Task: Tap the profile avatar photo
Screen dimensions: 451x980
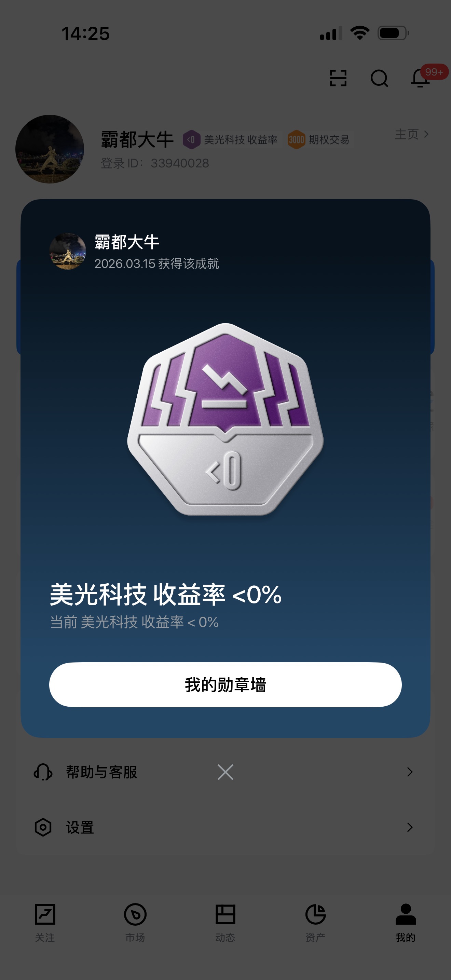Action: point(50,149)
